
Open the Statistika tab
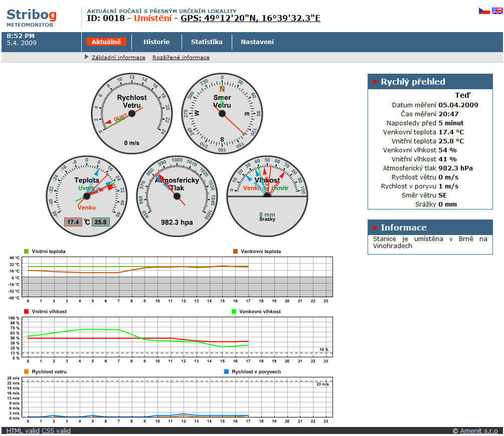coord(207,42)
